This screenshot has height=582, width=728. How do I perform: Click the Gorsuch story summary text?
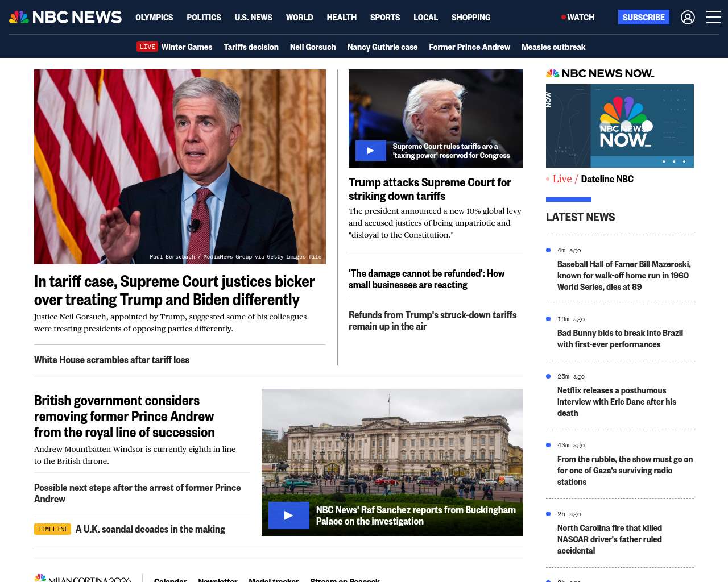[170, 323]
